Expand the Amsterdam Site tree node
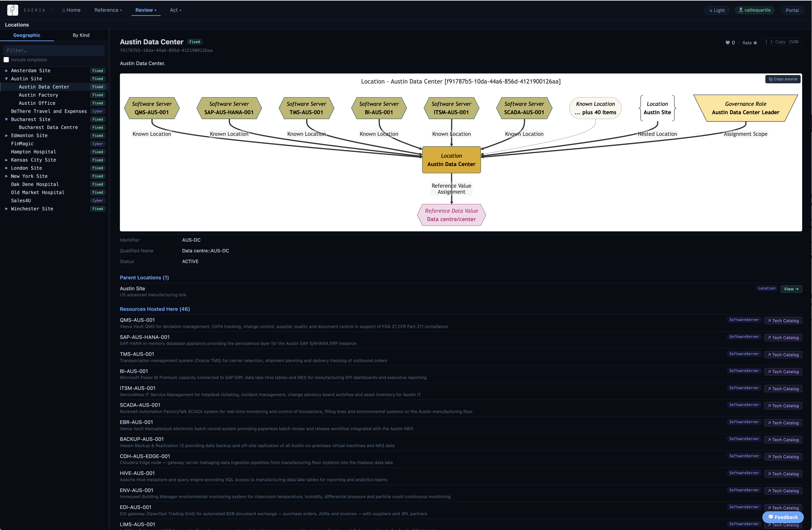Viewport: 812px width, 530px height. coord(6,71)
